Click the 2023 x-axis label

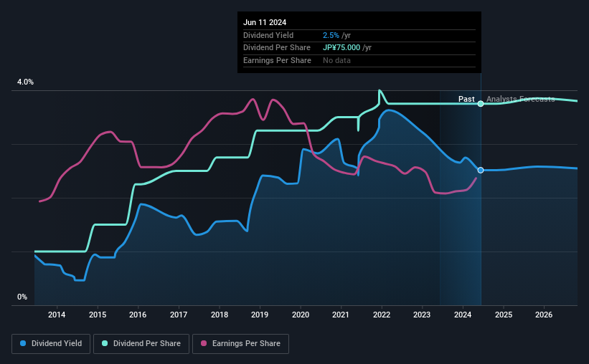tap(422, 315)
